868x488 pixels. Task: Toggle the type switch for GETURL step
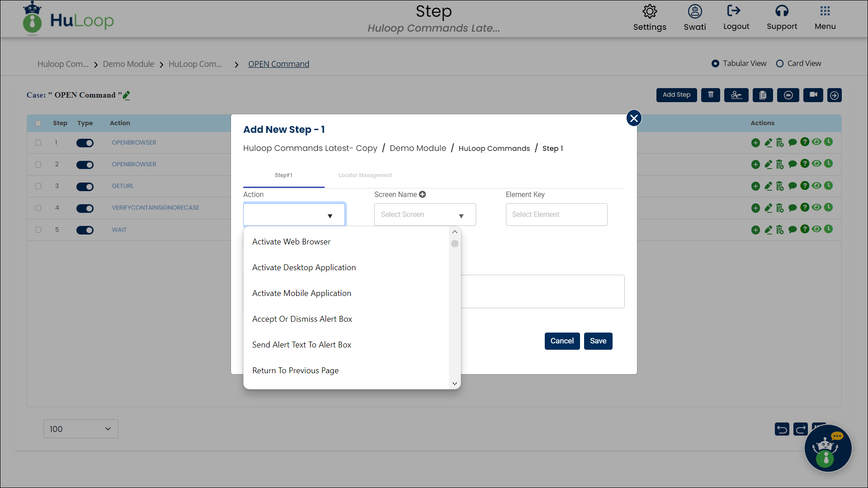point(85,187)
